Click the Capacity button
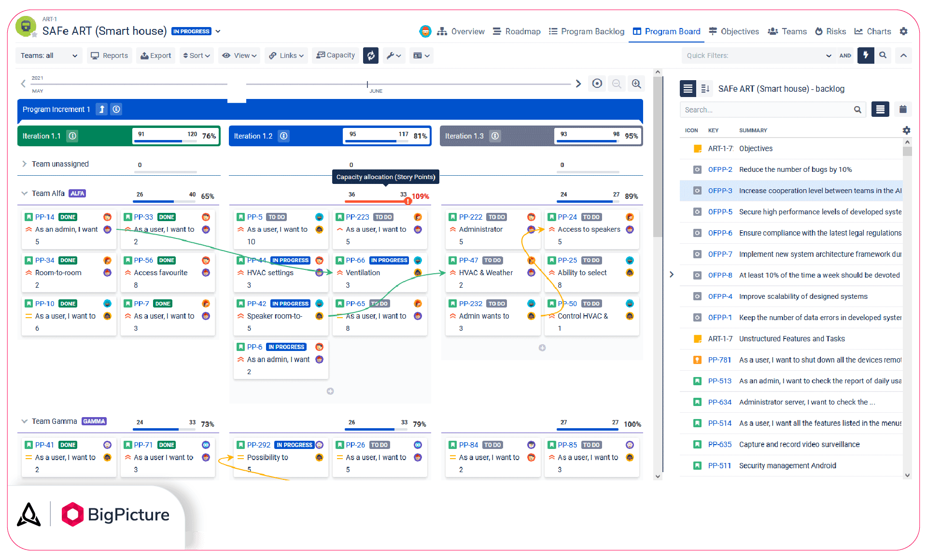This screenshot has width=927, height=560. click(x=336, y=56)
